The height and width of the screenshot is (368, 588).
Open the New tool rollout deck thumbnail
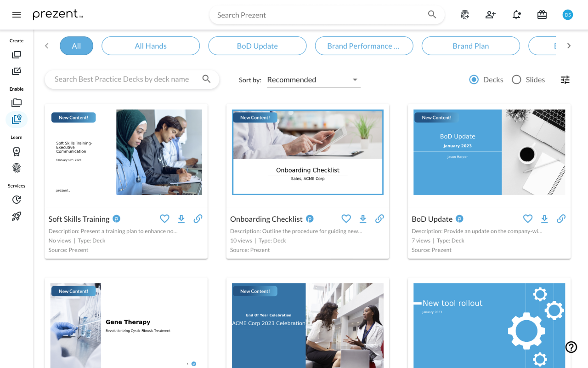pos(489,326)
